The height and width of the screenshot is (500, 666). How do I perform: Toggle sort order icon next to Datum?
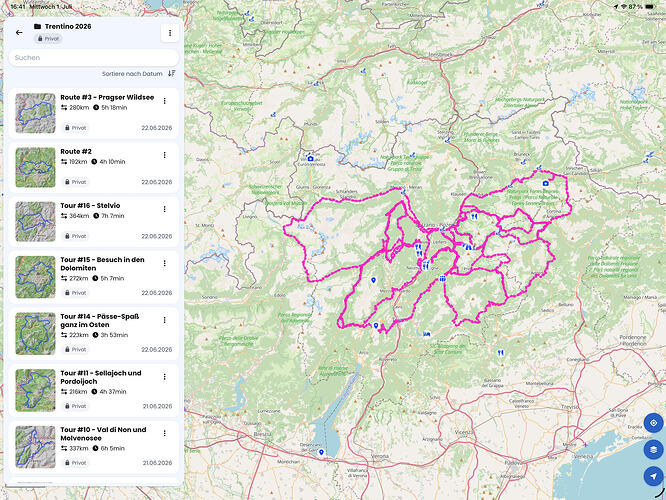172,73
